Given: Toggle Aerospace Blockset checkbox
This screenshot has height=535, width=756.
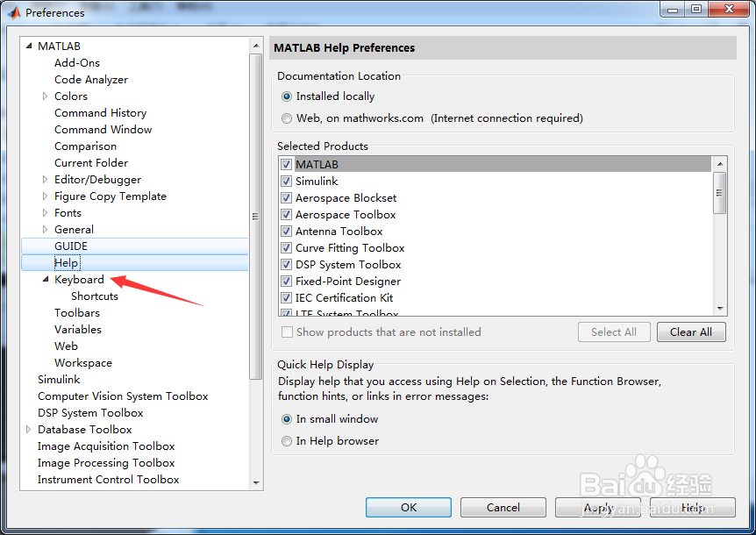Looking at the screenshot, I should [x=287, y=198].
